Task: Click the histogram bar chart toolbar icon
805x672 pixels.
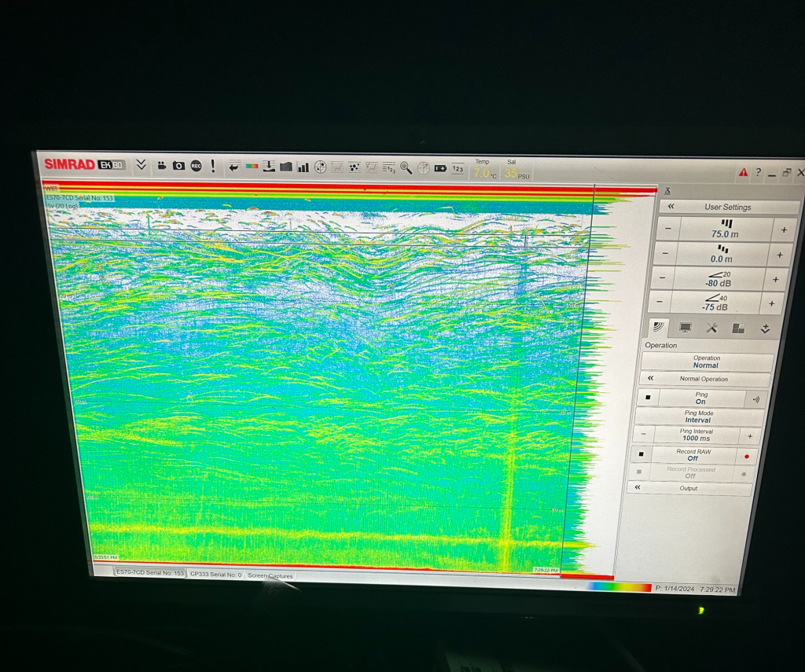Action: coord(303,167)
